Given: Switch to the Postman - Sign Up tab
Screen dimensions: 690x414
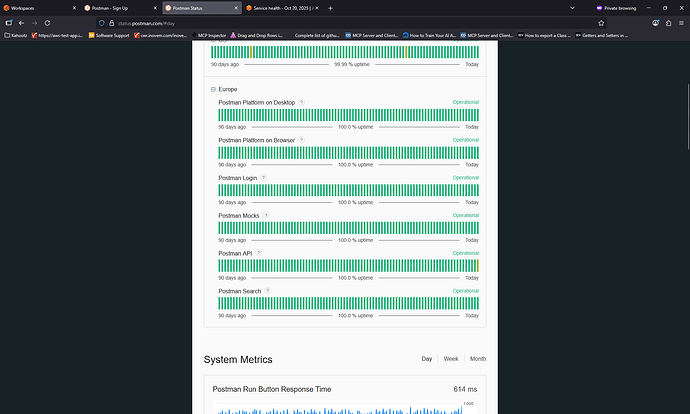Looking at the screenshot, I should pyautogui.click(x=117, y=8).
